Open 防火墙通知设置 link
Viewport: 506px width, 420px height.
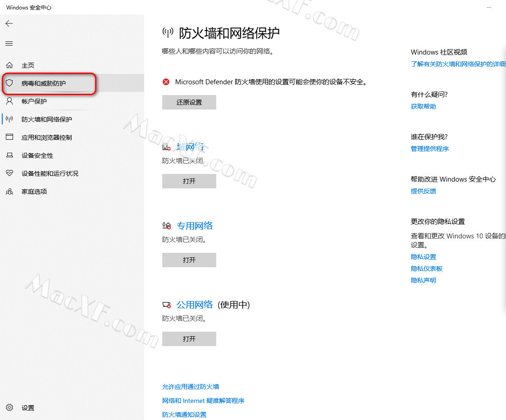click(x=184, y=415)
